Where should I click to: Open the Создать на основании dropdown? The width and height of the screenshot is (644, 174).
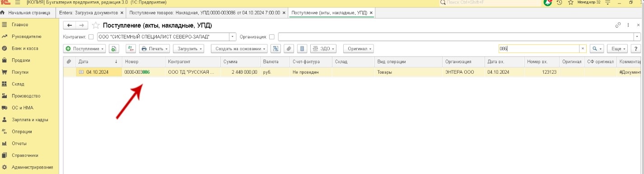click(239, 48)
